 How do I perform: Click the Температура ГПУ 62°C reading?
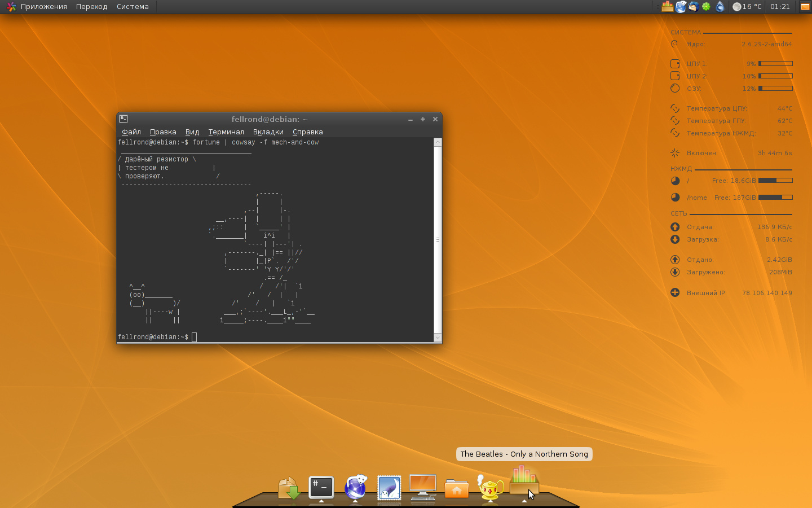[785, 121]
